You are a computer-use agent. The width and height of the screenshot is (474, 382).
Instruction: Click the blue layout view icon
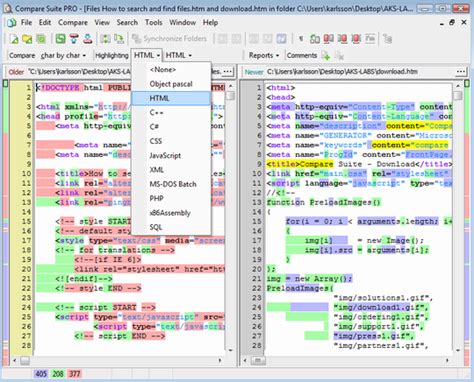[281, 39]
